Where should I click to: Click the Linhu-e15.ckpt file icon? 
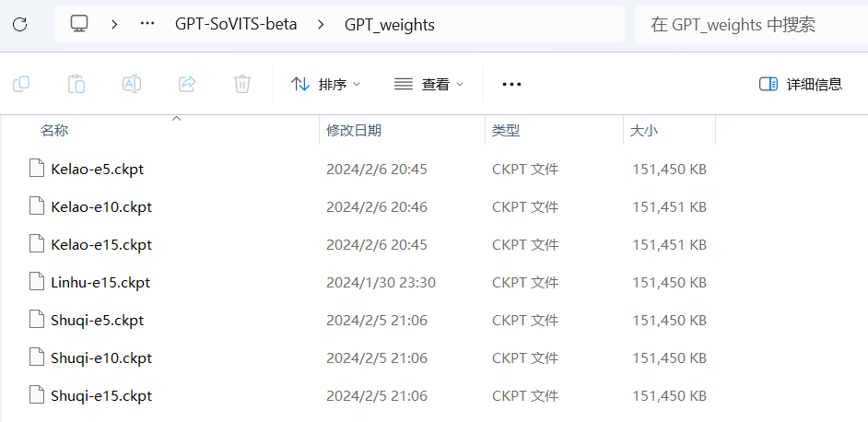(x=37, y=283)
